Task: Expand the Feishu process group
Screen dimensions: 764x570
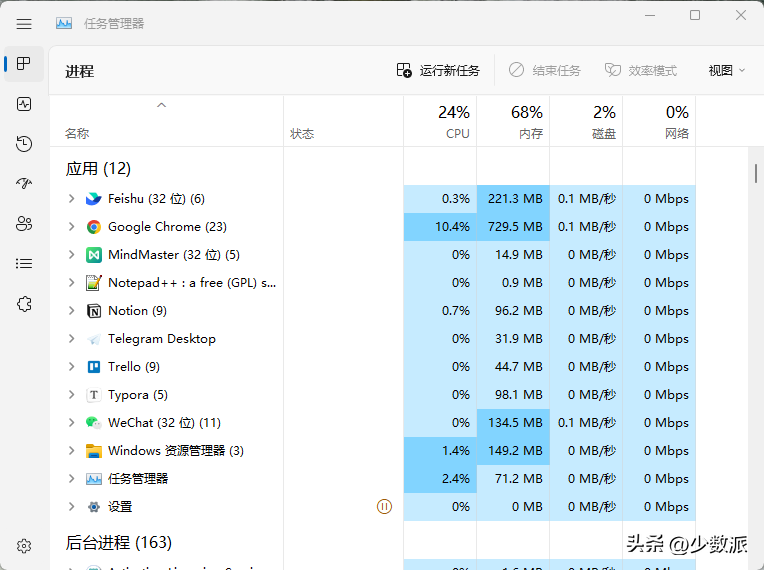Action: (71, 199)
